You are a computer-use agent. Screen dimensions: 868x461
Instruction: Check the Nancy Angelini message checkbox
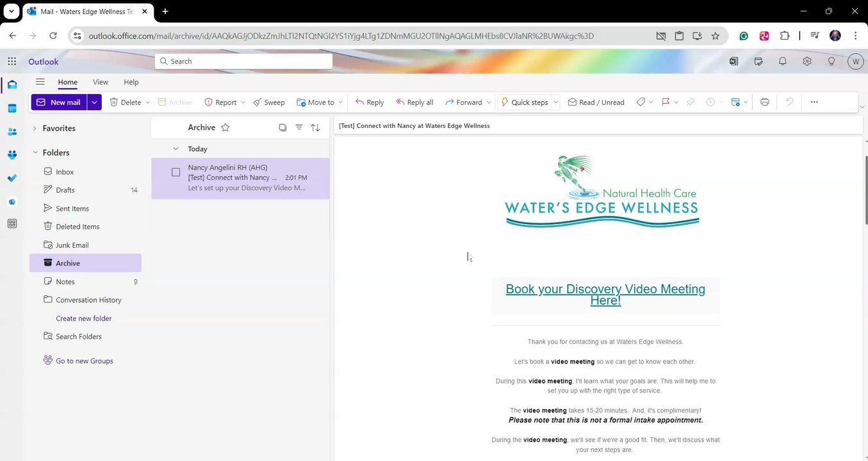click(176, 172)
